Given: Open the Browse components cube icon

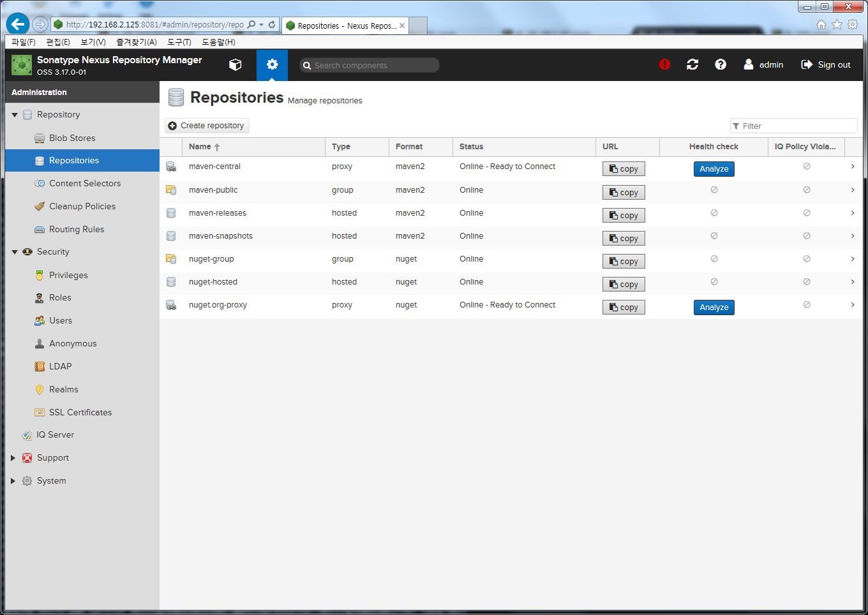Looking at the screenshot, I should click(x=236, y=64).
